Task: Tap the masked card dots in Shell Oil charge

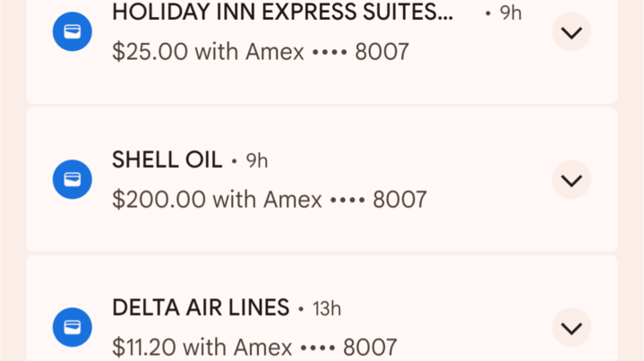Action: (348, 201)
